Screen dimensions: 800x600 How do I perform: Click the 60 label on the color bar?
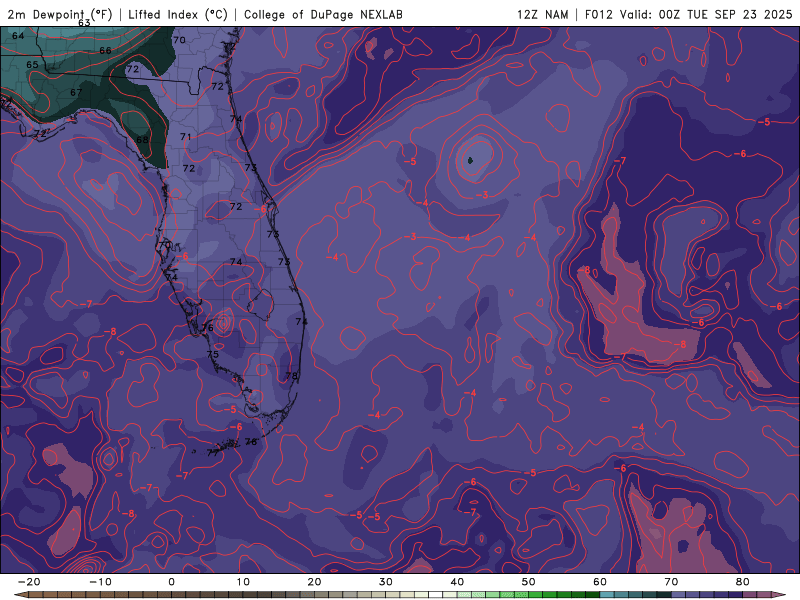600,582
